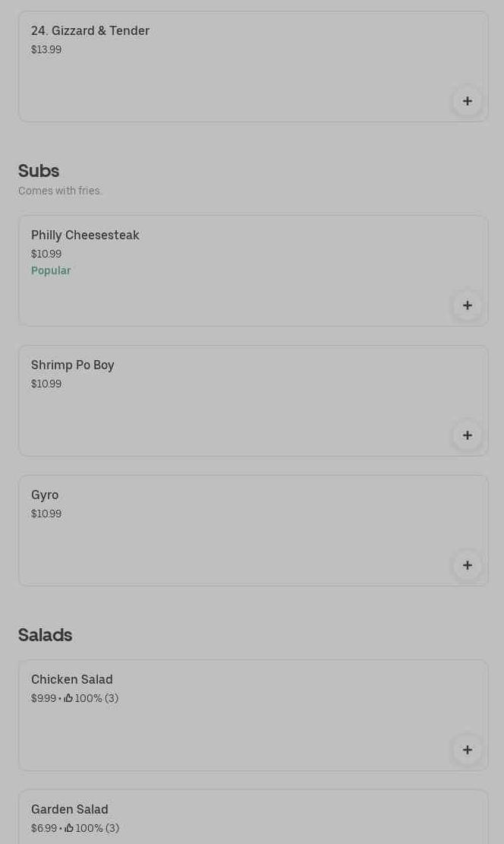Click the Subs section heading
This screenshot has width=504, height=844.
[39, 171]
